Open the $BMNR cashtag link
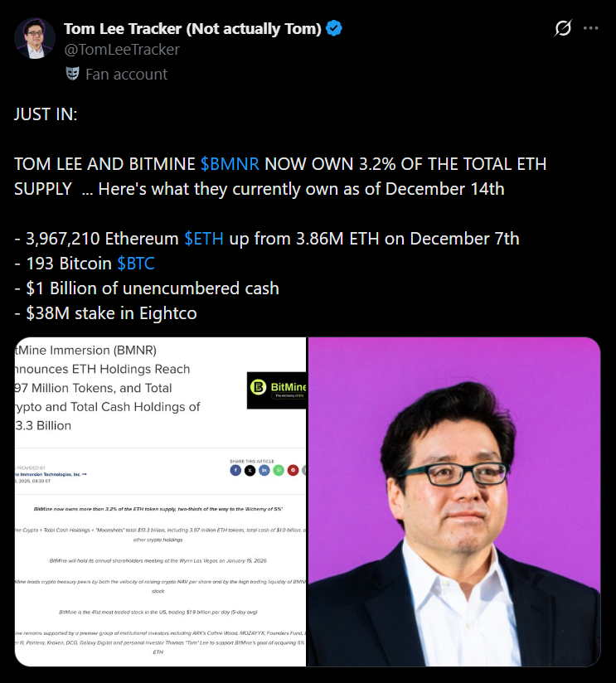 pyautogui.click(x=230, y=164)
